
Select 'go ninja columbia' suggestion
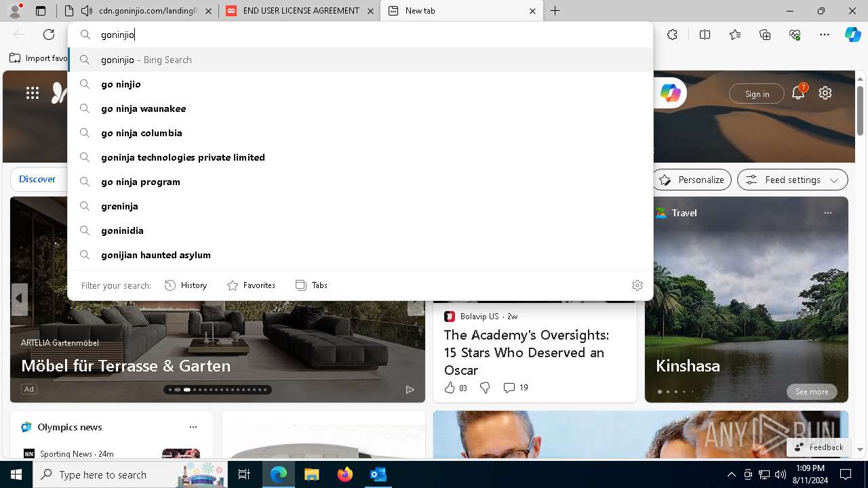coord(360,133)
